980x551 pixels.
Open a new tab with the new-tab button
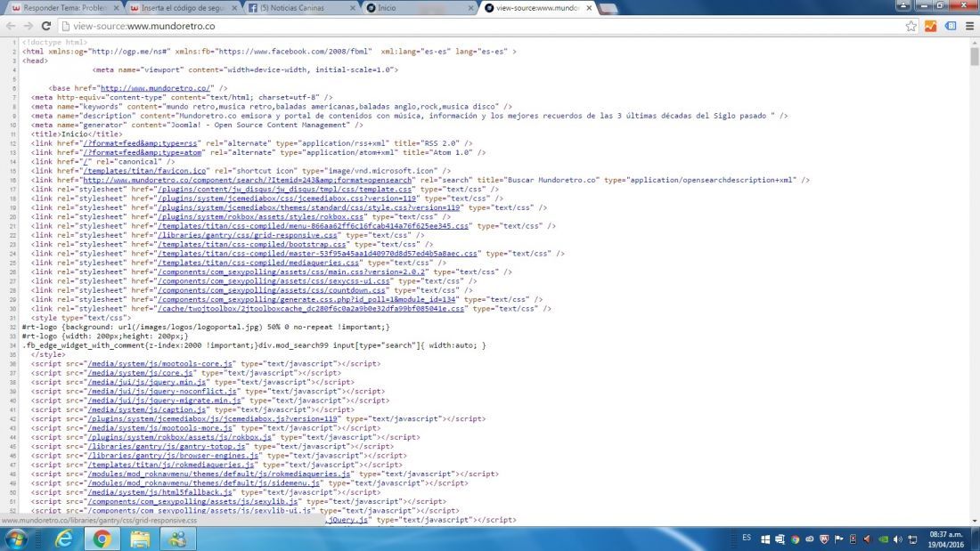608,8
